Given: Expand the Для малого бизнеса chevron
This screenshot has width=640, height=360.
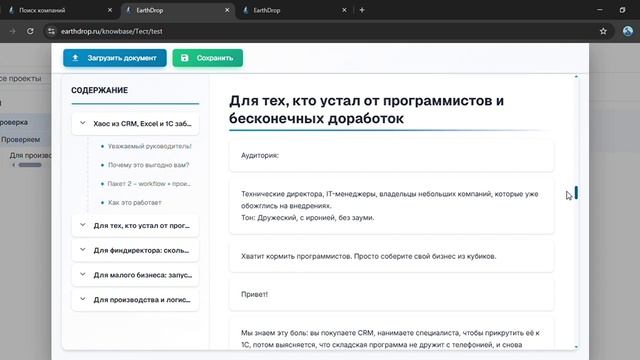Looking at the screenshot, I should click(x=83, y=275).
